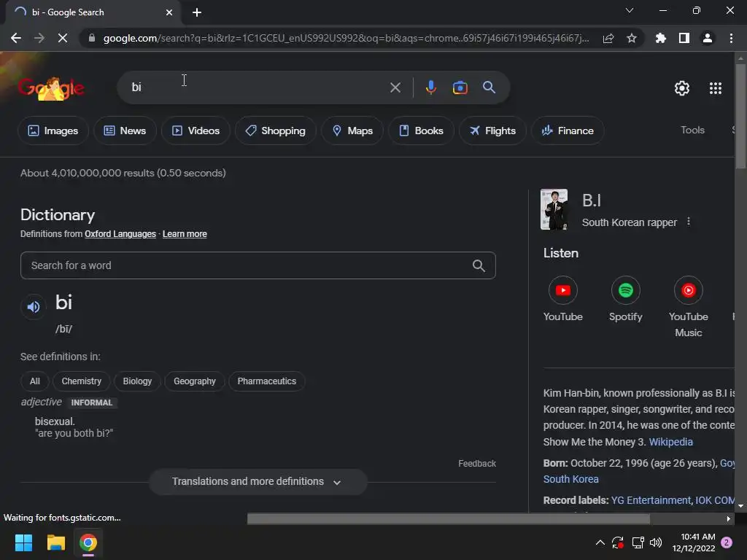747x560 pixels.
Task: Open volume control in tray
Action: pos(656,542)
